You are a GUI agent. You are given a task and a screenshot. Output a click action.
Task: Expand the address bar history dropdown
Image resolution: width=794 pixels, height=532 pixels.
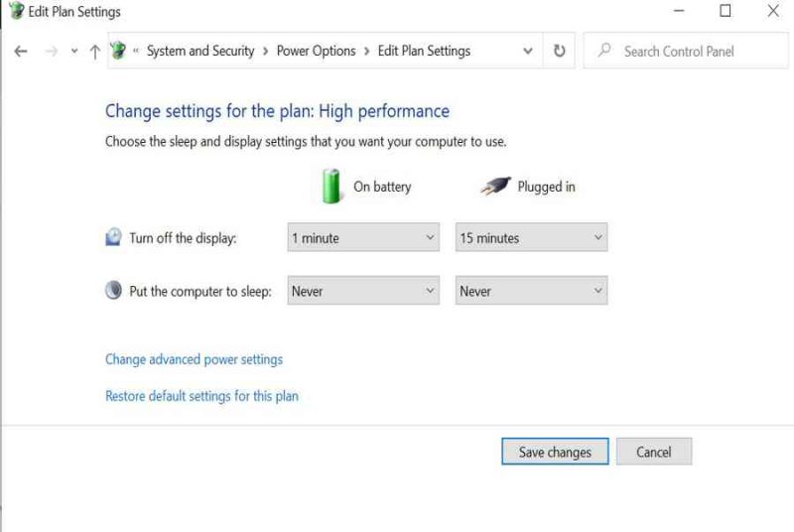528,52
